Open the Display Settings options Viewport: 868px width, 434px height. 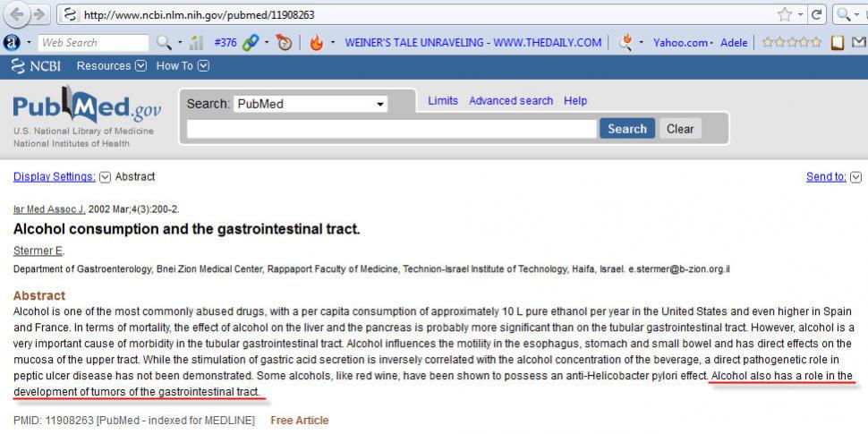pos(55,176)
